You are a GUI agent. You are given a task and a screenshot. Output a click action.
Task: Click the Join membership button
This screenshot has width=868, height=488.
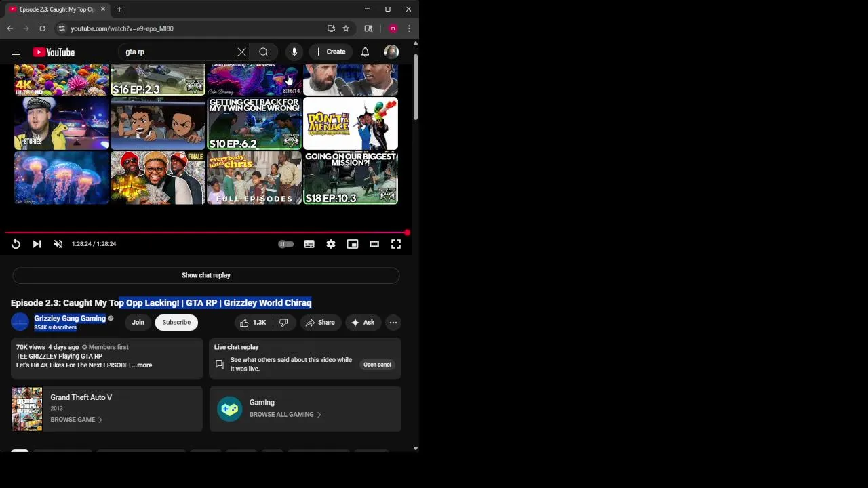(138, 323)
